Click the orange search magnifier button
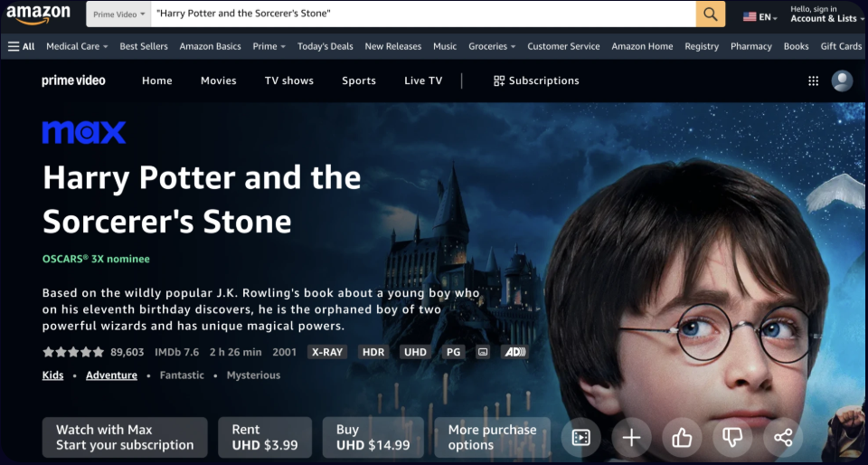Viewport: 868px width, 465px height. 711,14
